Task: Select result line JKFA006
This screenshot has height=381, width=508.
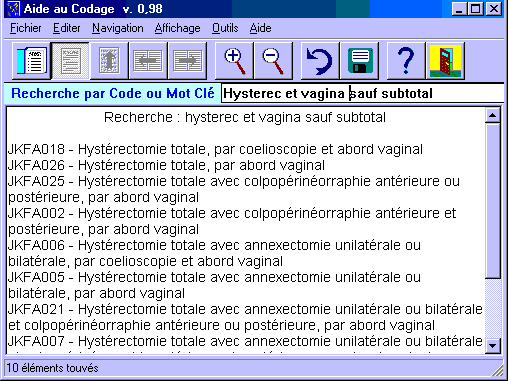Action: [214, 253]
